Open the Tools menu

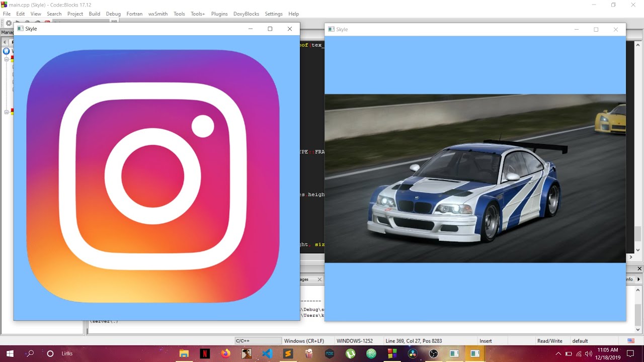[179, 14]
